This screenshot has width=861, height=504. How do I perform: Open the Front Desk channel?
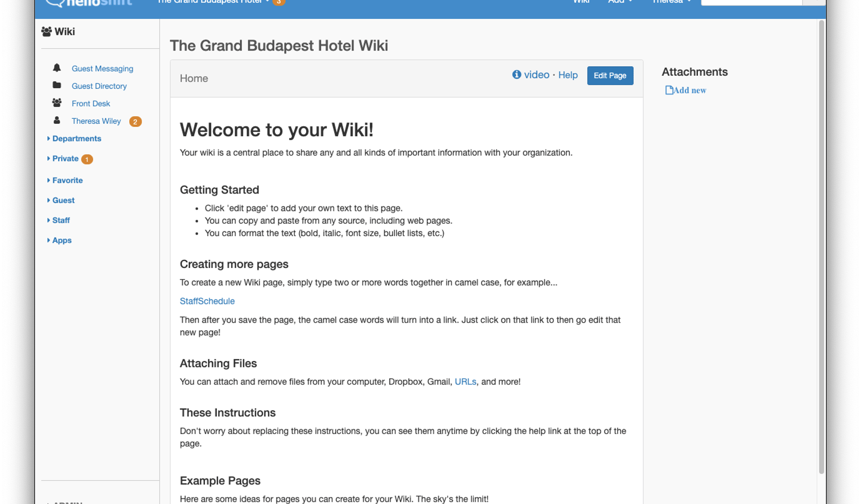click(x=90, y=103)
